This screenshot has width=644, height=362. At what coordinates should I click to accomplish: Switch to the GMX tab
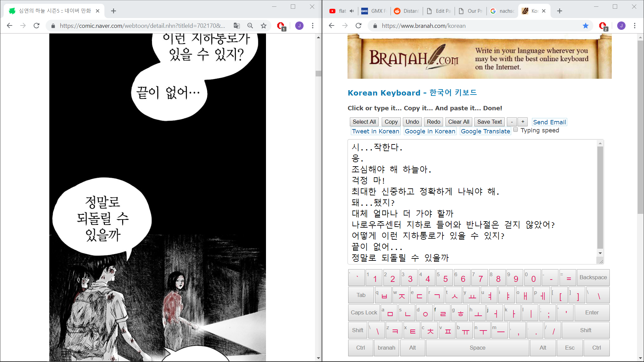tap(374, 11)
